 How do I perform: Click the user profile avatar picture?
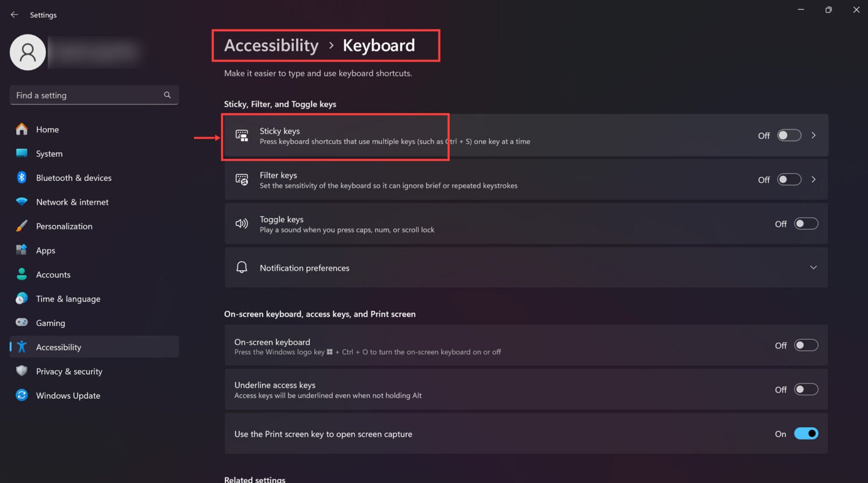(x=28, y=51)
